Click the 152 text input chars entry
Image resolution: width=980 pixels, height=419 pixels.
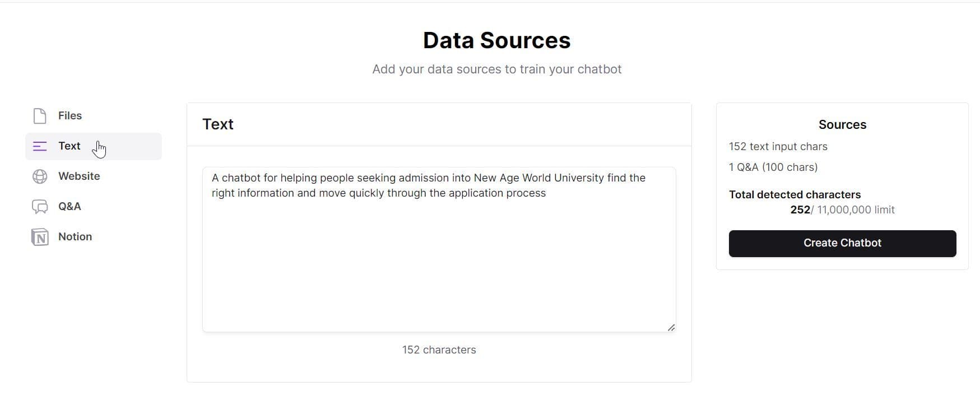pos(778,146)
